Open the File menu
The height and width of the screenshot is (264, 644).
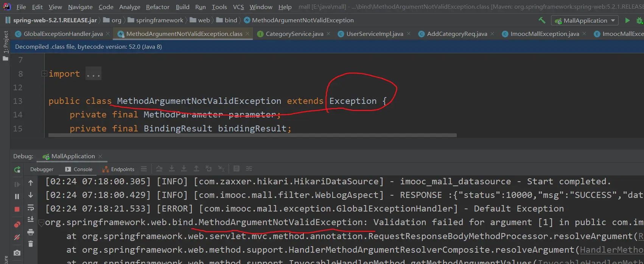[21, 7]
